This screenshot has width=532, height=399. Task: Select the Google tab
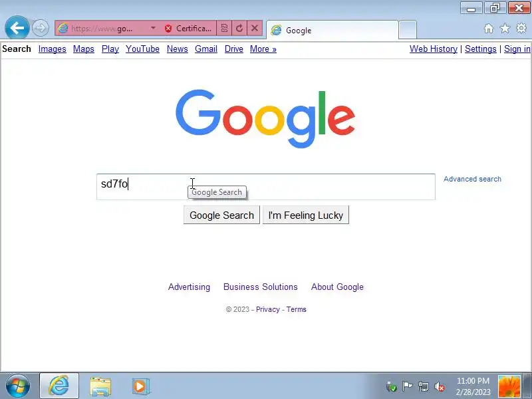click(x=332, y=30)
